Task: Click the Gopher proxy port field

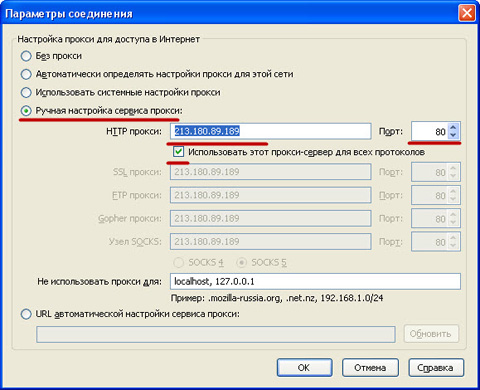Action: click(429, 218)
